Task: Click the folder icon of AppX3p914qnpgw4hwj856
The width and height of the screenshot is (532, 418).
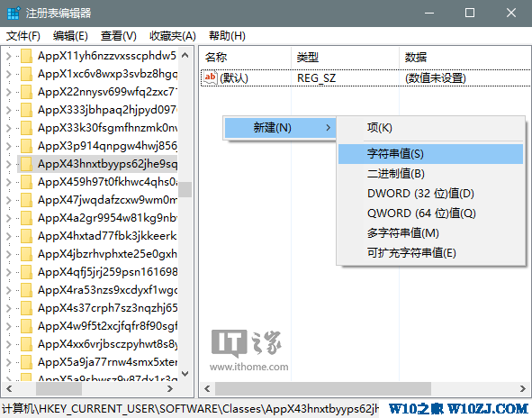Action: pos(26,146)
